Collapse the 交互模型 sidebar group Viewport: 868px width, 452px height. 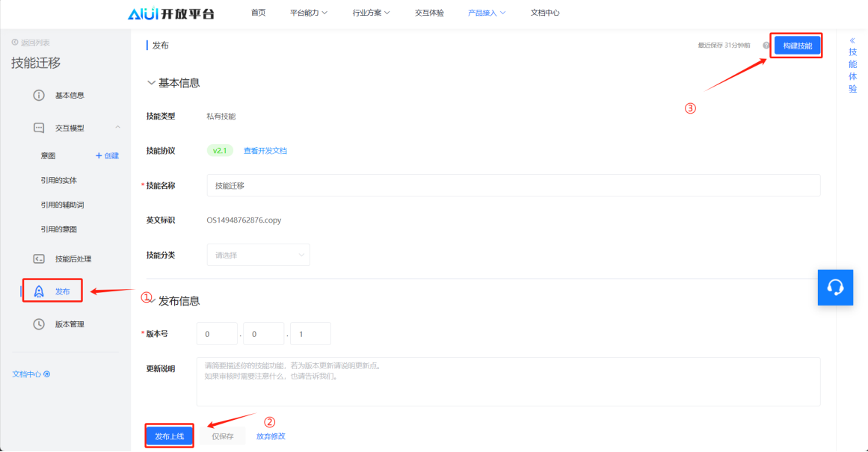click(117, 128)
